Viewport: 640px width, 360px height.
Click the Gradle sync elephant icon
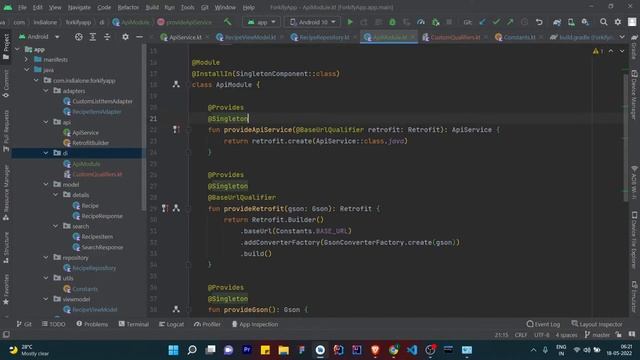coord(557,22)
